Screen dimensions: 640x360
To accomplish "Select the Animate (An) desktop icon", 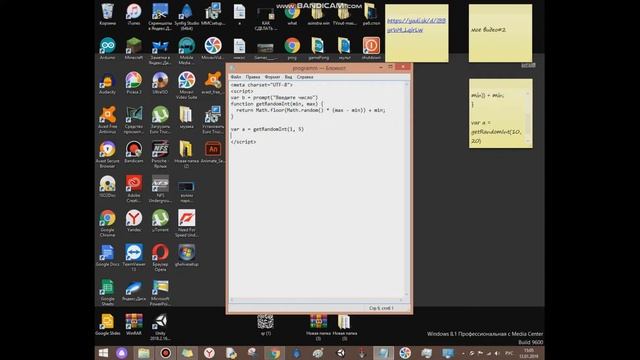I will click(x=213, y=152).
